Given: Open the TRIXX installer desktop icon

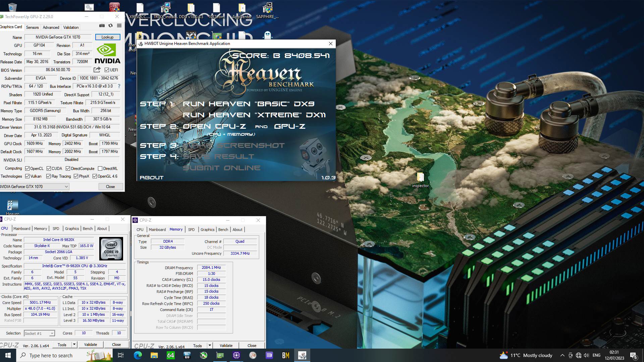Looking at the screenshot, I should 166,10.
